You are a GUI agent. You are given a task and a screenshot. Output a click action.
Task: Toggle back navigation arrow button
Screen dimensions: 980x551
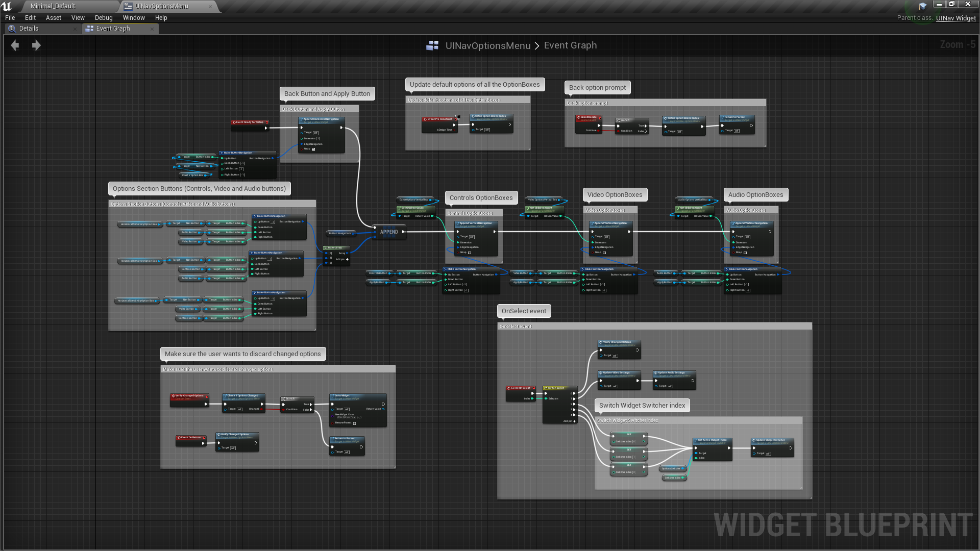15,45
